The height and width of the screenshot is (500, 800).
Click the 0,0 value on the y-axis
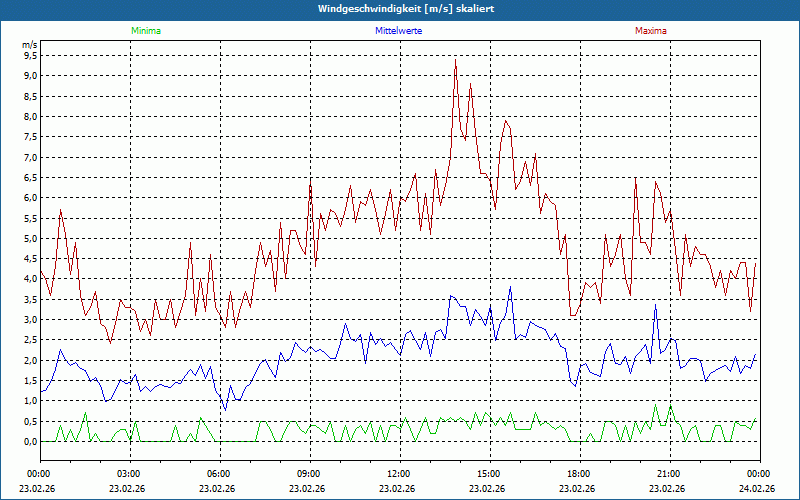tap(30, 442)
